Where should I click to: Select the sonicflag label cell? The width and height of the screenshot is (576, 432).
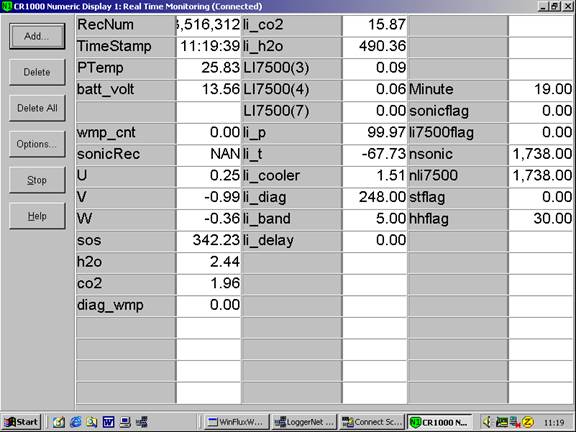point(458,111)
